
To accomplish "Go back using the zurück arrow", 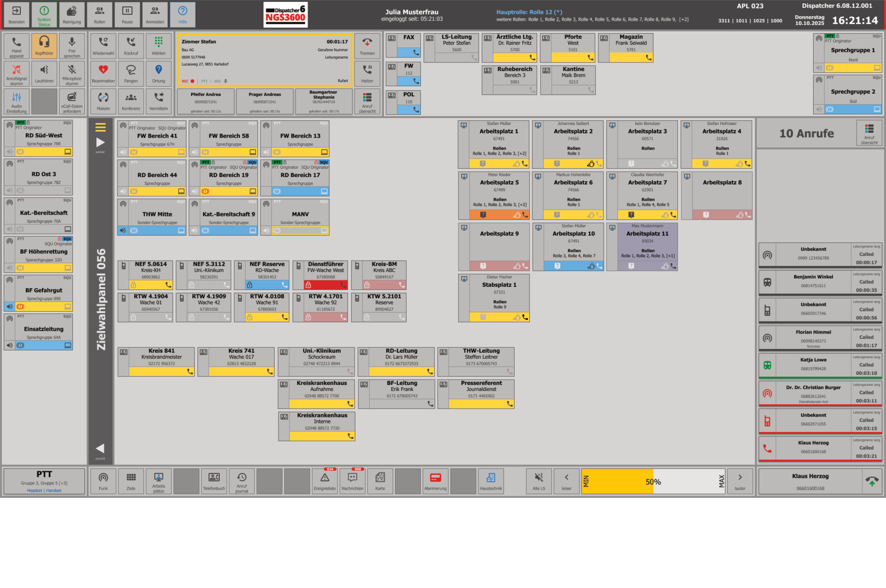I will 100,448.
